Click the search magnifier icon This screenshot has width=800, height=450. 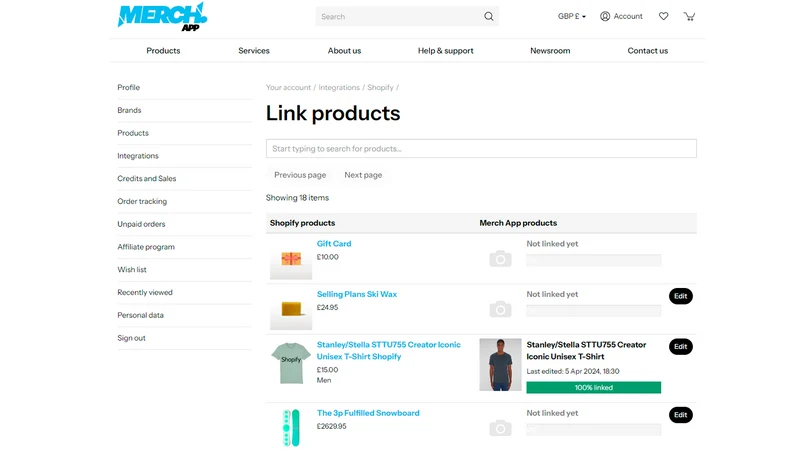point(488,16)
